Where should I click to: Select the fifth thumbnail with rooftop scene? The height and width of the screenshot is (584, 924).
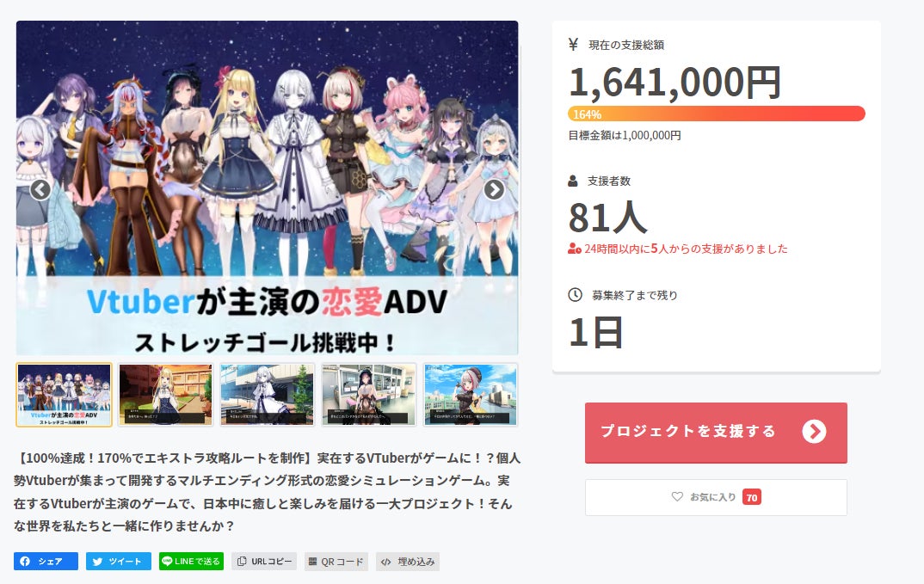click(x=471, y=395)
